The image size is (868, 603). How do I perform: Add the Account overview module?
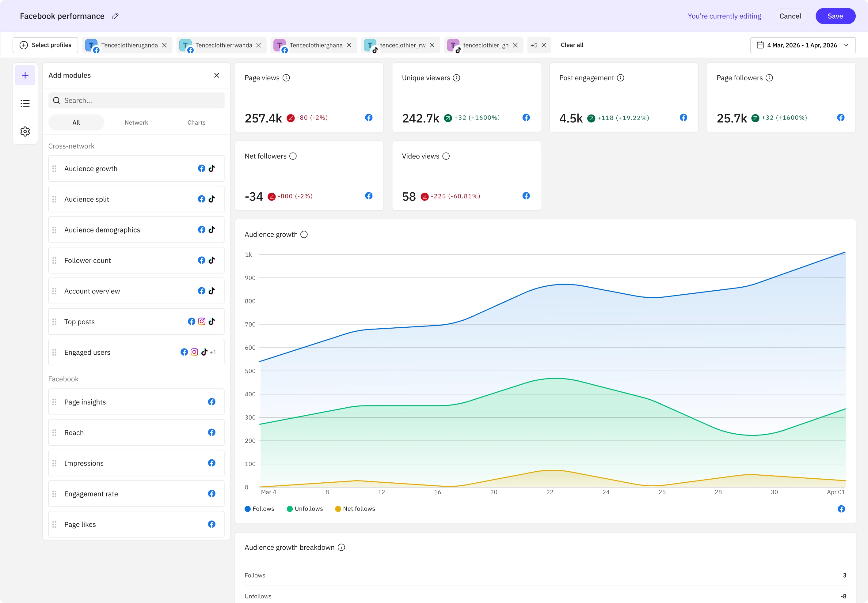click(136, 291)
